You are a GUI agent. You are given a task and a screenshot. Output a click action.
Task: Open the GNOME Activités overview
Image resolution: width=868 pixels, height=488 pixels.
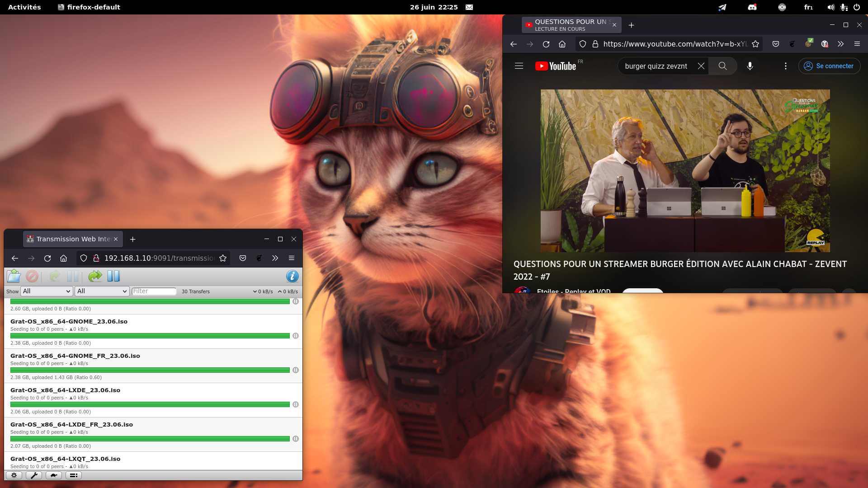24,7
